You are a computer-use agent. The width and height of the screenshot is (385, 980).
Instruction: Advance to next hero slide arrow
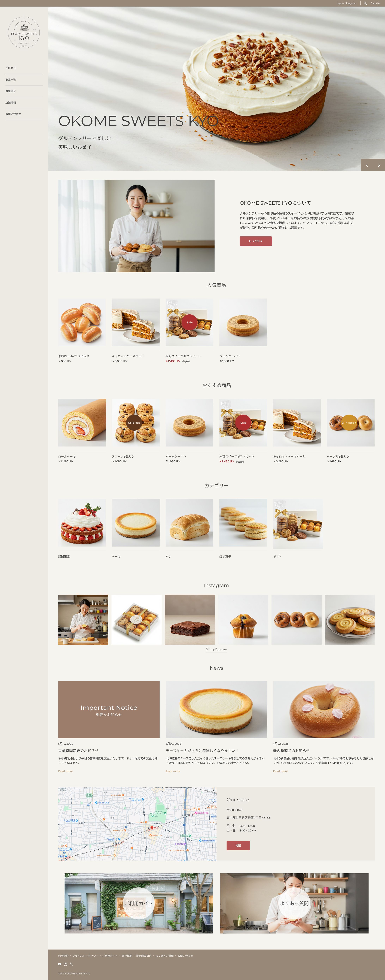379,165
